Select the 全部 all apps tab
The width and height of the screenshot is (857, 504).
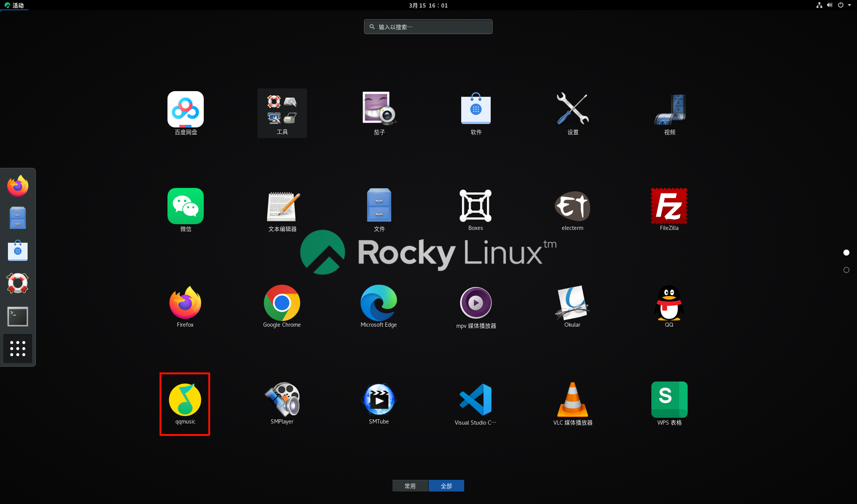[446, 486]
